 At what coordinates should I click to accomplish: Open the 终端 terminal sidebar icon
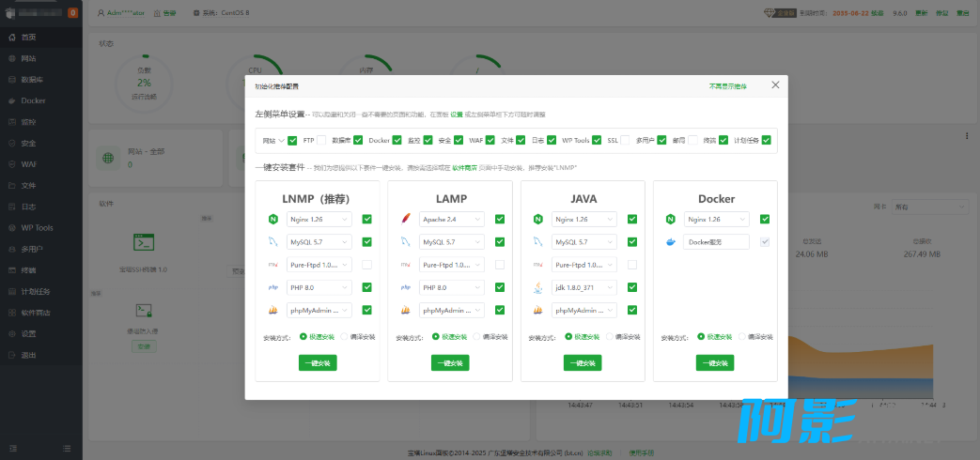pos(12,270)
